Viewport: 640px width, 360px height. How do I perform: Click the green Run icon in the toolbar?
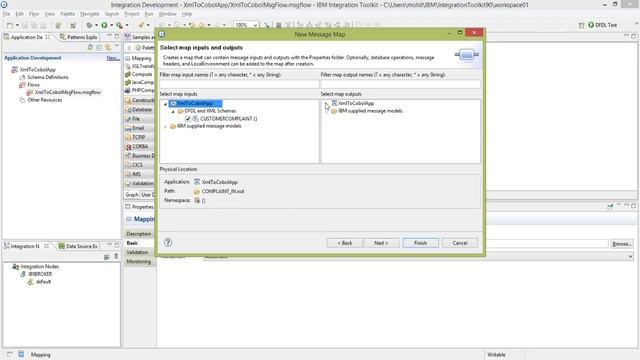coord(104,25)
